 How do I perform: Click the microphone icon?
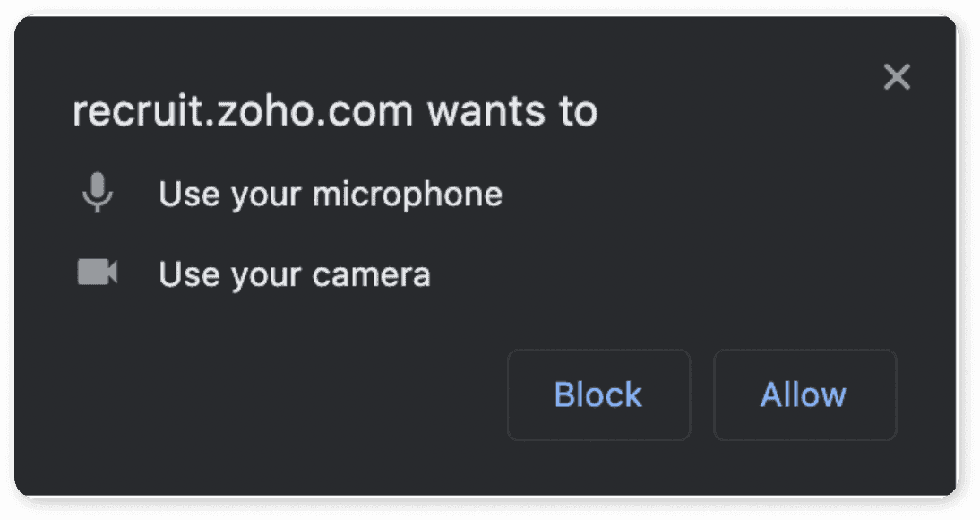coord(97,193)
